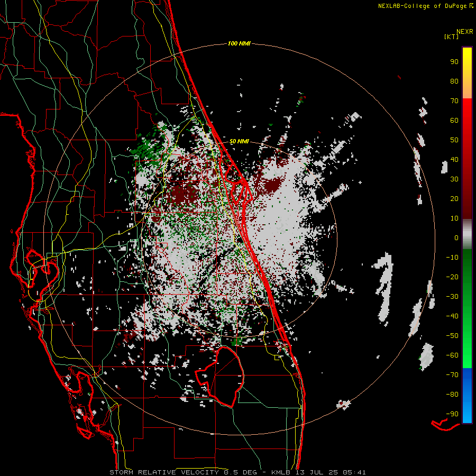Image resolution: width=476 pixels, height=476 pixels.
Task: Click the KMLB radar site identifier
Action: (x=281, y=472)
